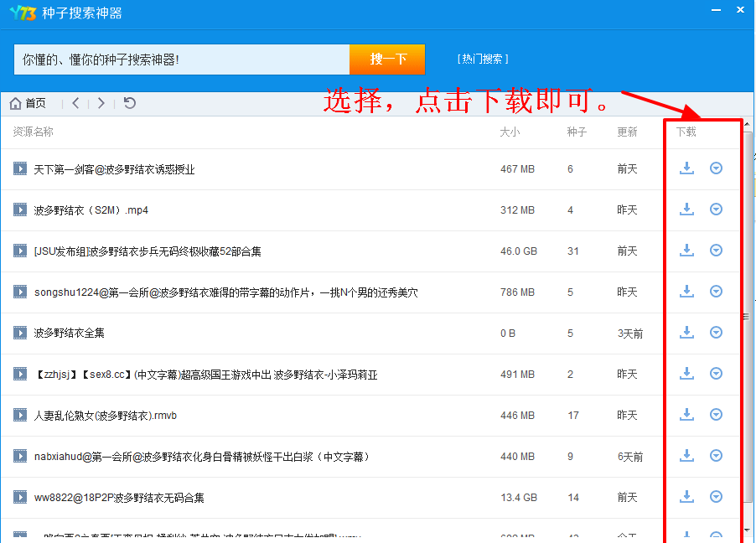Screen dimensions: 756x543
Task: Select the seed count 31
Action: pos(572,251)
